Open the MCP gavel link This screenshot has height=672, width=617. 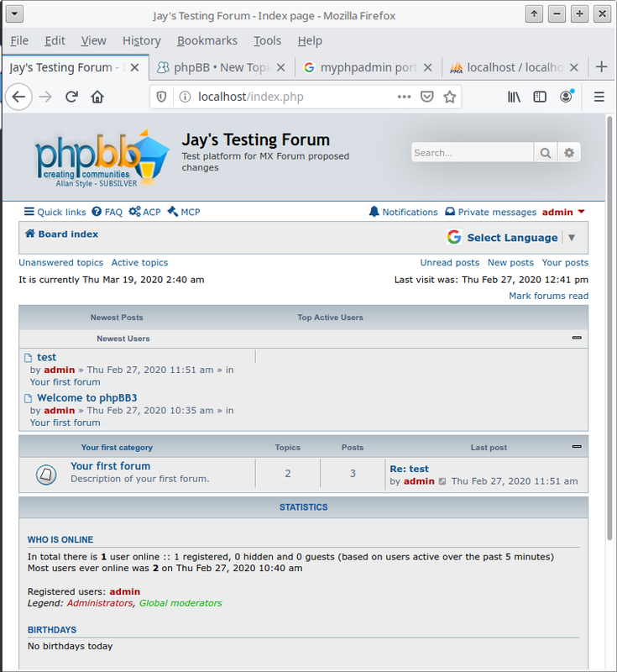[x=184, y=212]
